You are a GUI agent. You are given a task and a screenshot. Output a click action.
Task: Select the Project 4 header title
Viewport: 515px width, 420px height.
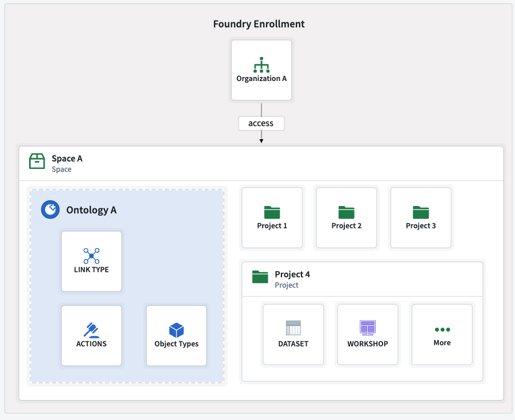coord(292,274)
